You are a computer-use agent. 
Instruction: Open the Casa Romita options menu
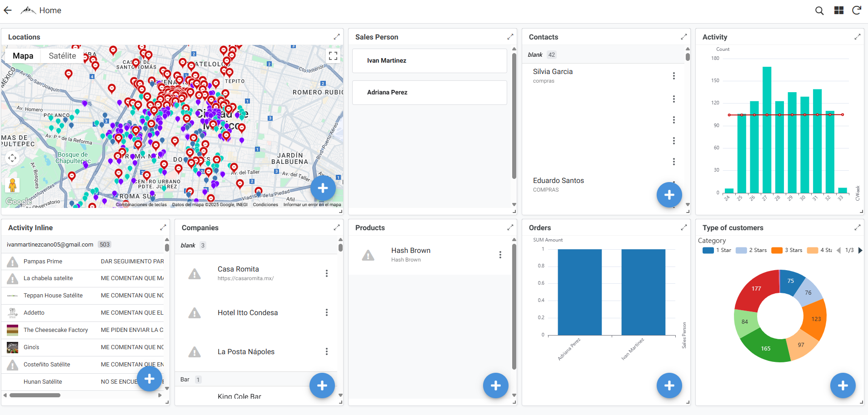click(326, 273)
